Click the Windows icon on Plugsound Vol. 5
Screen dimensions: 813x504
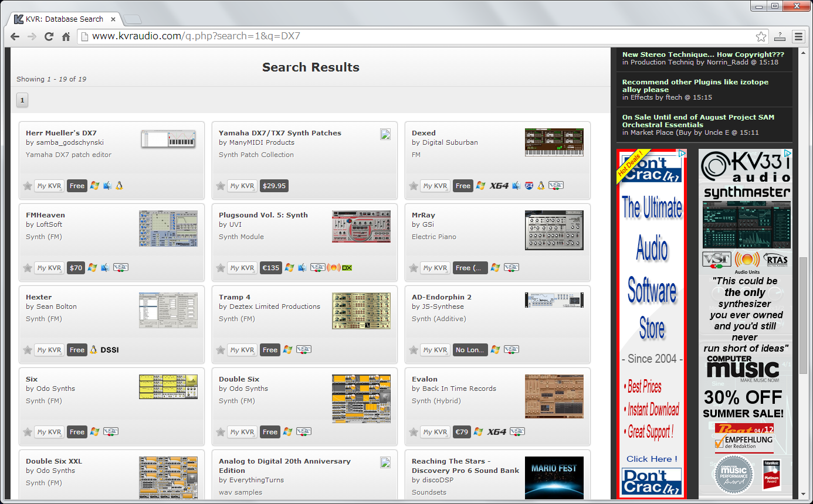(x=289, y=268)
